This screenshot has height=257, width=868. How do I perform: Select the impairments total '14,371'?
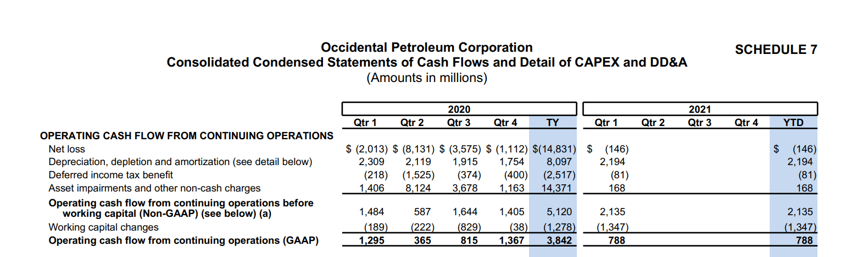point(557,188)
